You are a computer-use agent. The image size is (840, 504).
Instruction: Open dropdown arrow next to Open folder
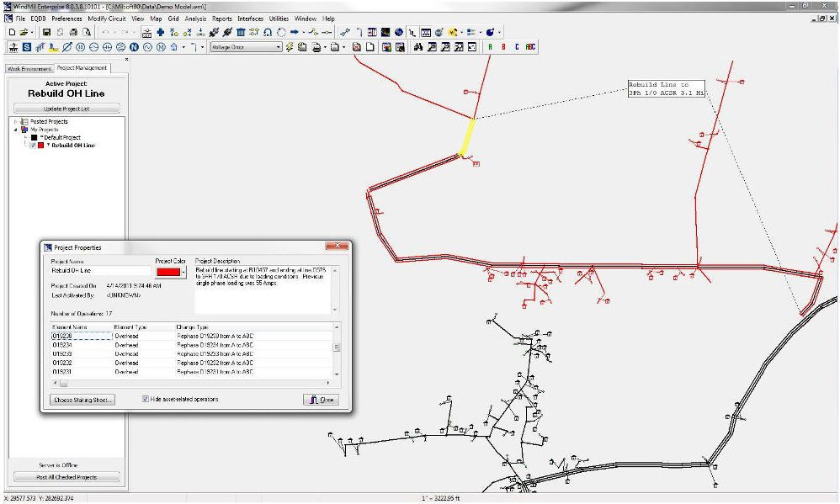(x=33, y=32)
